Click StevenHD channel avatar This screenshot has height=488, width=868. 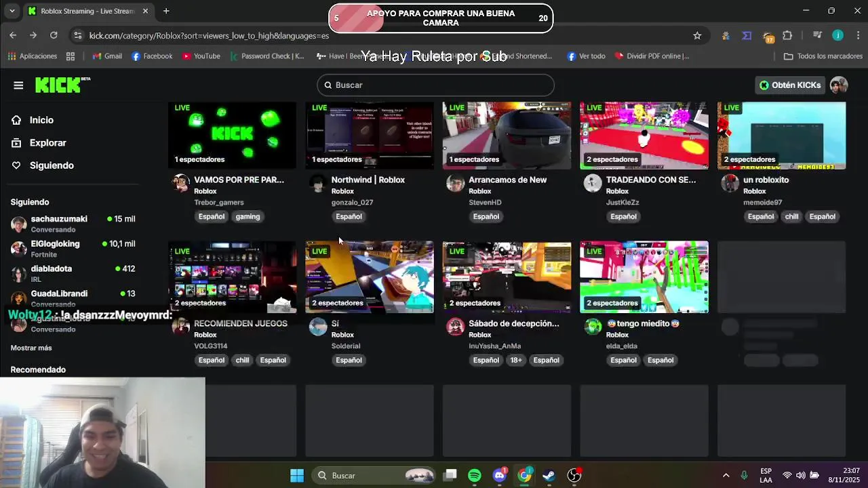tap(455, 183)
